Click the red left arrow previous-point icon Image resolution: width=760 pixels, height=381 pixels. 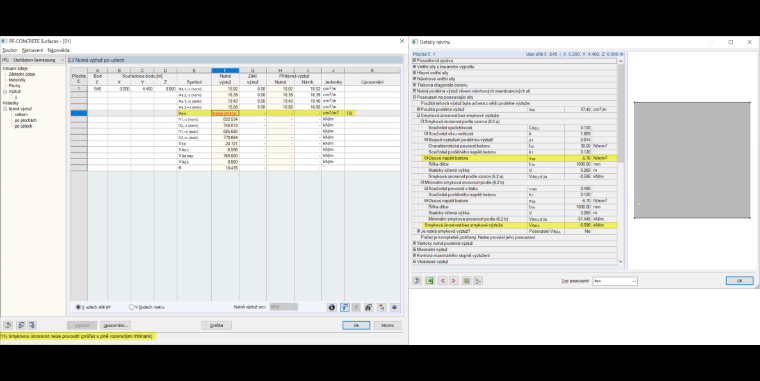tap(442, 281)
